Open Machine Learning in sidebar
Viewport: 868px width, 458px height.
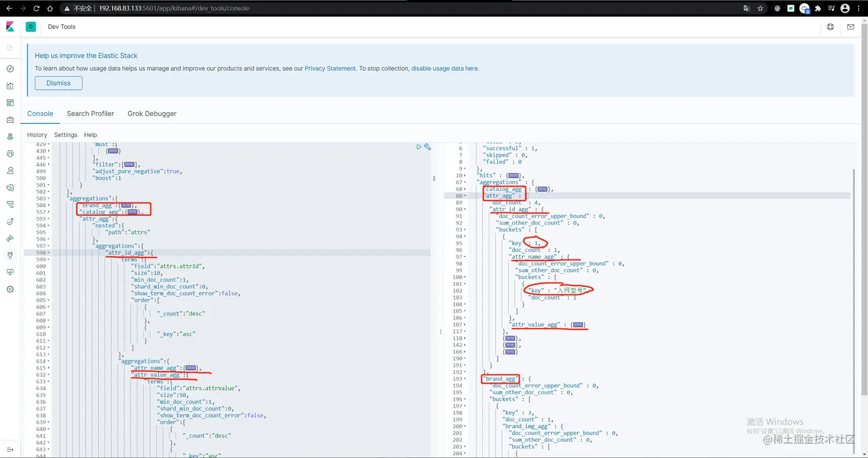[10, 154]
